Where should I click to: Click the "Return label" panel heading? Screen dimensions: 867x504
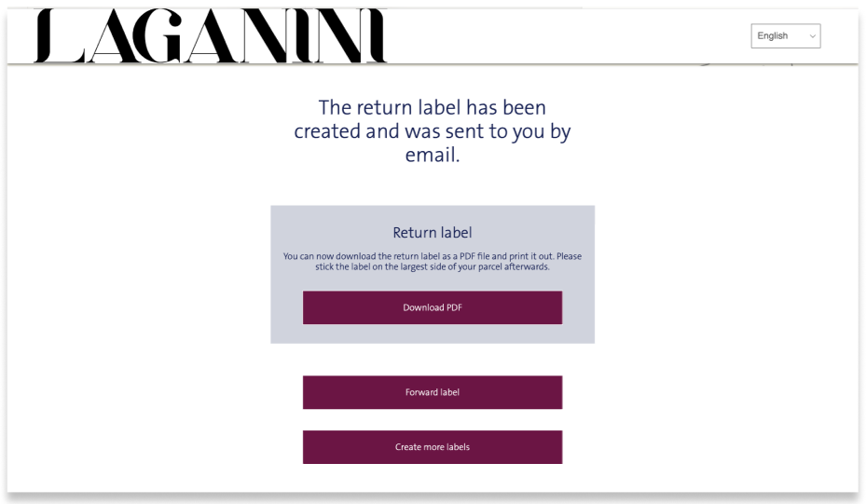coord(432,233)
